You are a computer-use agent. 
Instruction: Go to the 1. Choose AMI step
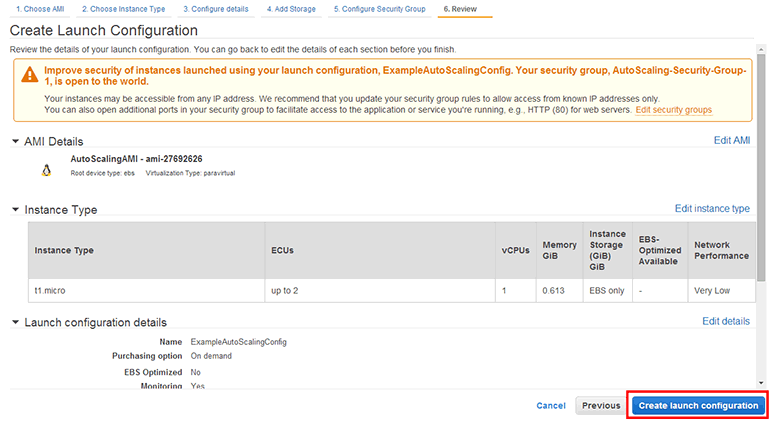coord(39,9)
